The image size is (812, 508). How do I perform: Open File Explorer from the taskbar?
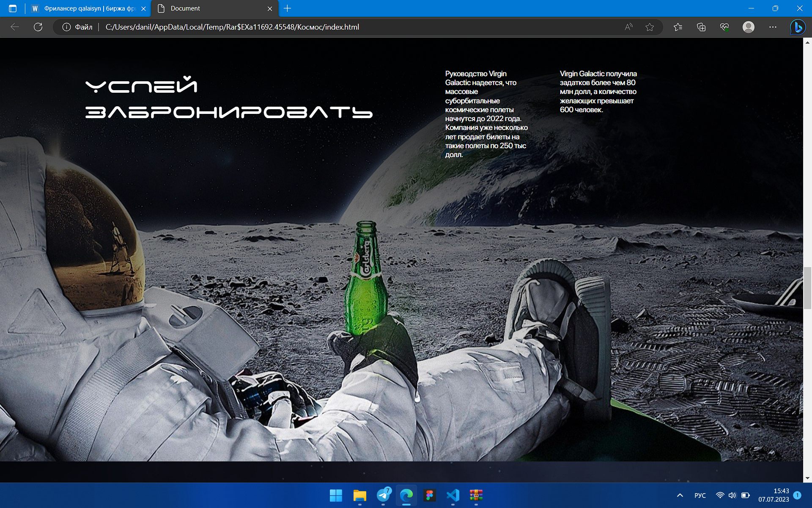pos(359,495)
